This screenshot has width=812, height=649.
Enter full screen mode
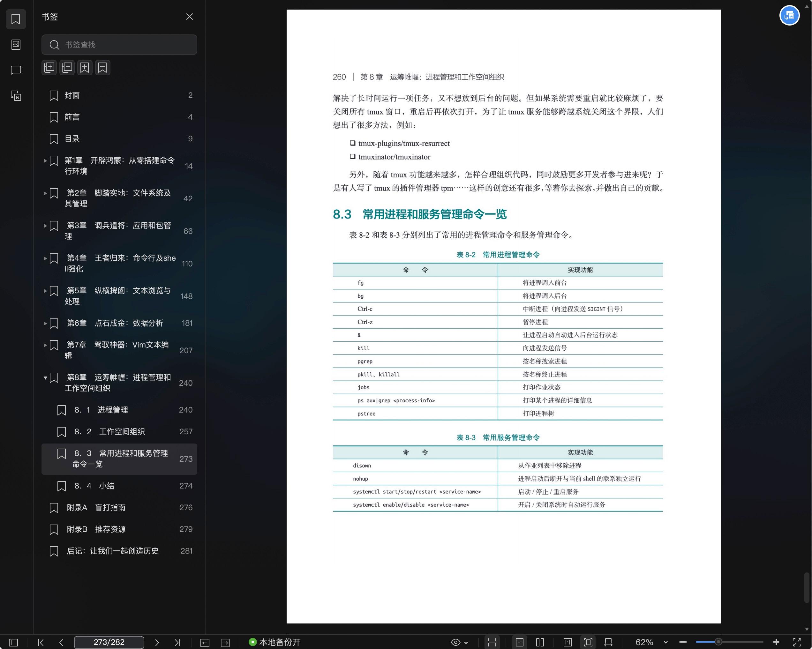pos(797,642)
